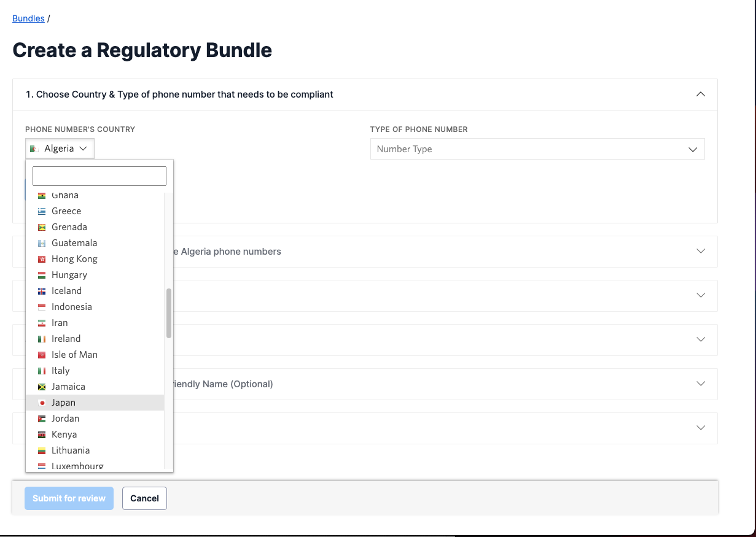Open the Bundles breadcrumb link
The width and height of the screenshot is (756, 537).
[28, 18]
